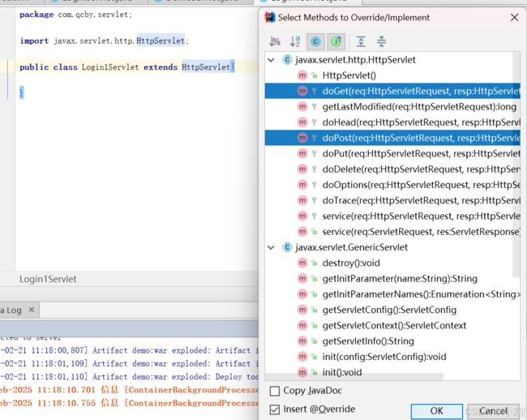The width and height of the screenshot is (527, 420).
Task: Toggle the show classes 'C' icon
Action: pyautogui.click(x=315, y=41)
